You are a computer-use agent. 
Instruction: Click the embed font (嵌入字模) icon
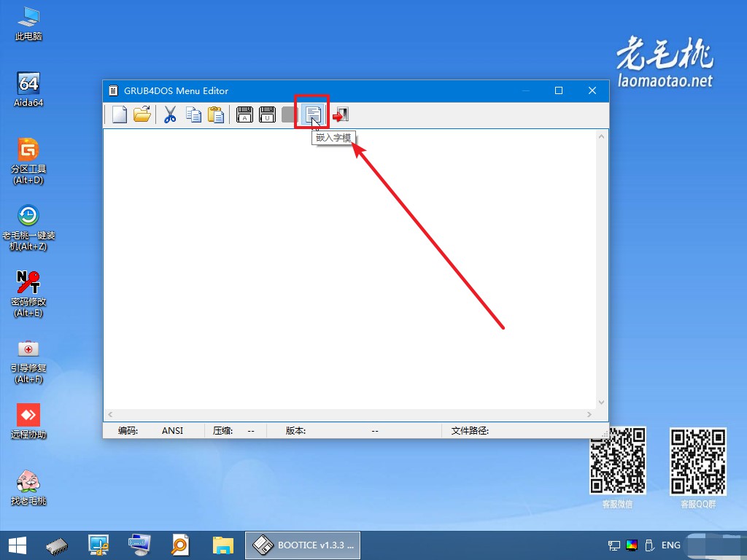[312, 114]
